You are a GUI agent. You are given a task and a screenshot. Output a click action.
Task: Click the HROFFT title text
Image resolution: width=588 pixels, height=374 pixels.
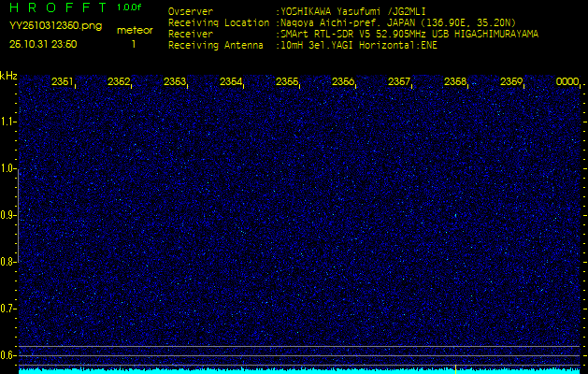coord(54,7)
